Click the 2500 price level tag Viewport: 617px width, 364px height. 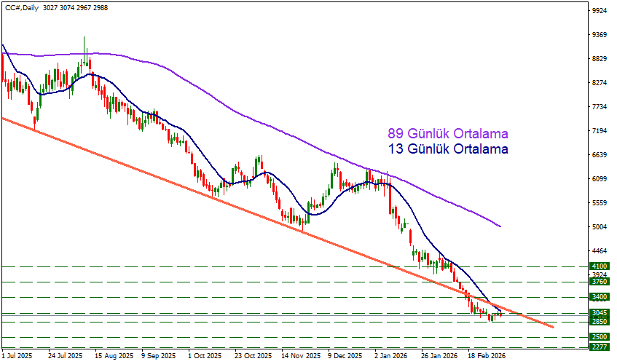click(x=600, y=337)
